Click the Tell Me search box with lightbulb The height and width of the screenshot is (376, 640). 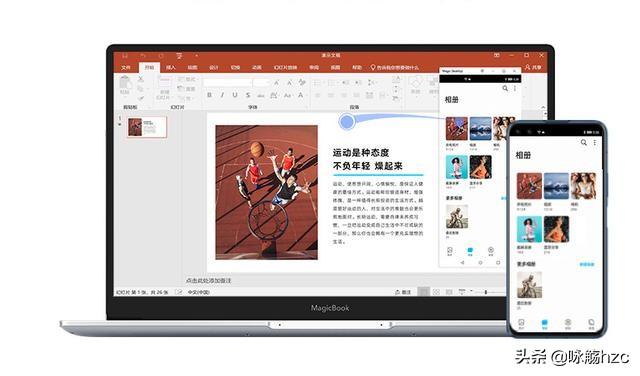[x=394, y=67]
